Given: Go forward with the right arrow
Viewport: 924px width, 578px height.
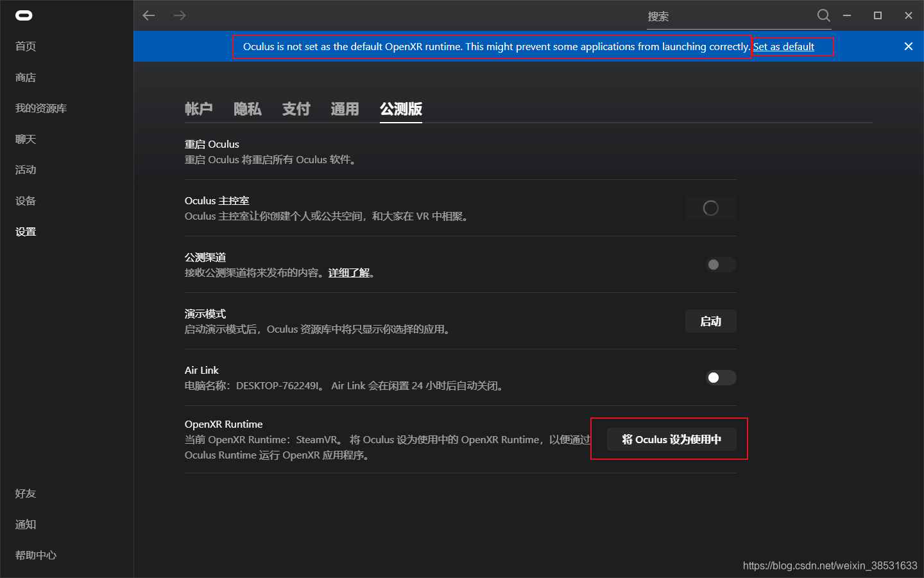Looking at the screenshot, I should tap(180, 15).
